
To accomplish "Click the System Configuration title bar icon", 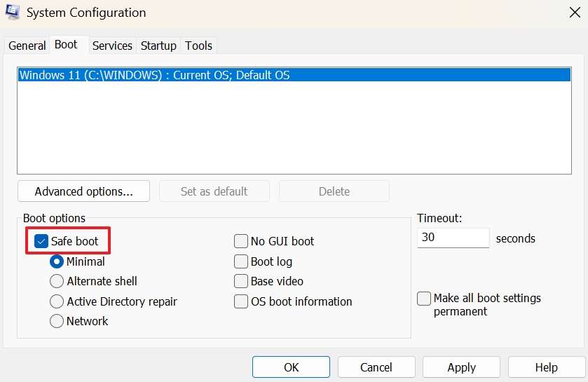I will [12, 11].
